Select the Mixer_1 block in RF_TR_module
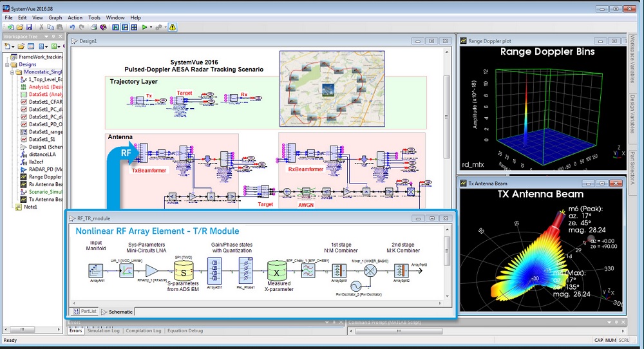 point(370,270)
